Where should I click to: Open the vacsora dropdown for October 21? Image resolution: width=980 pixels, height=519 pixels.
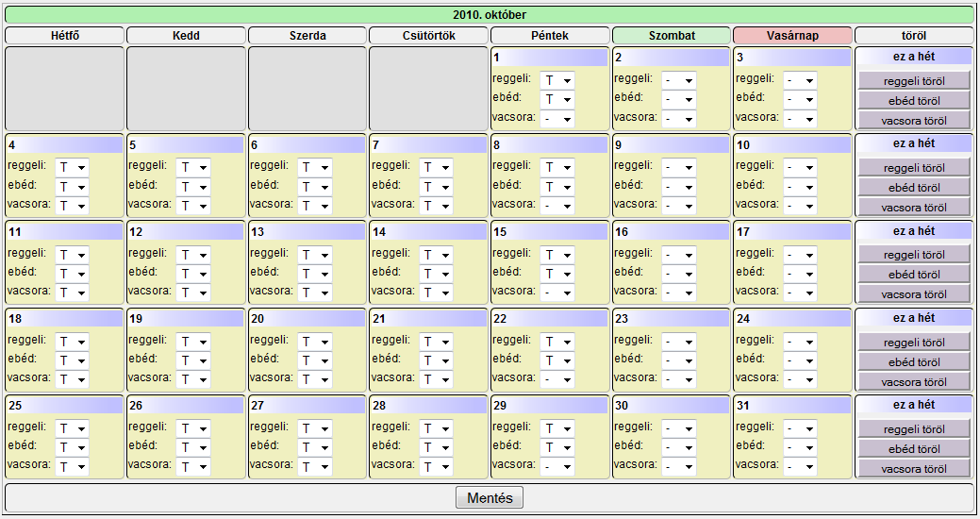(436, 379)
